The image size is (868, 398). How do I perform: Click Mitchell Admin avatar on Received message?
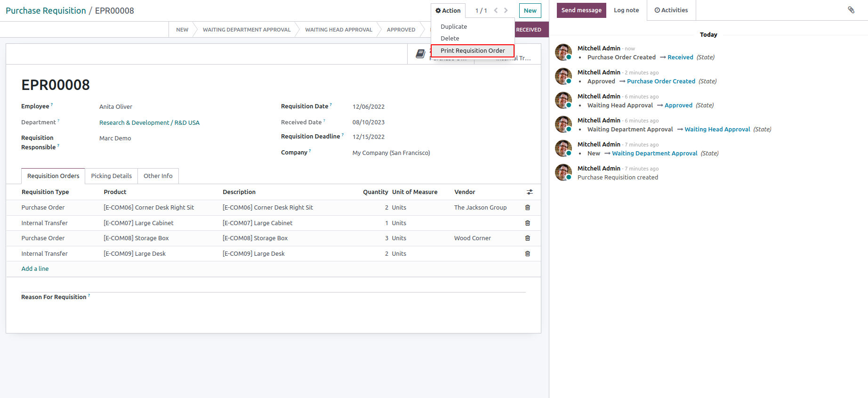point(563,52)
